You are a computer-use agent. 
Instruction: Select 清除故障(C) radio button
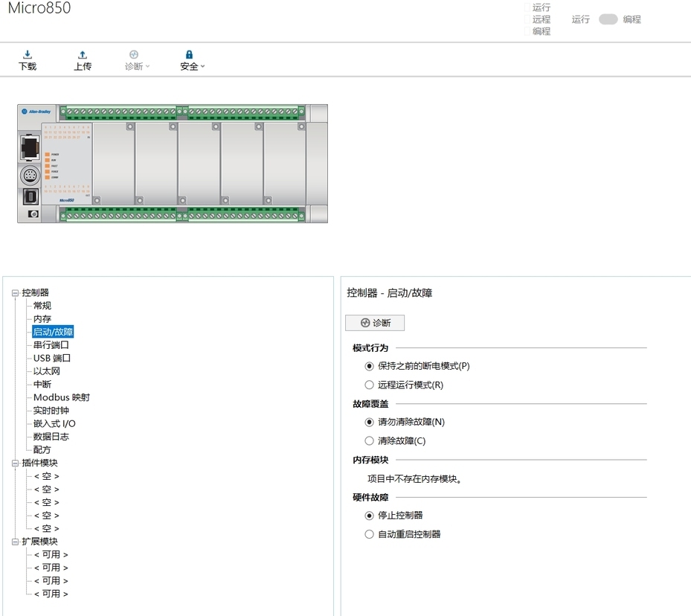[x=369, y=441]
